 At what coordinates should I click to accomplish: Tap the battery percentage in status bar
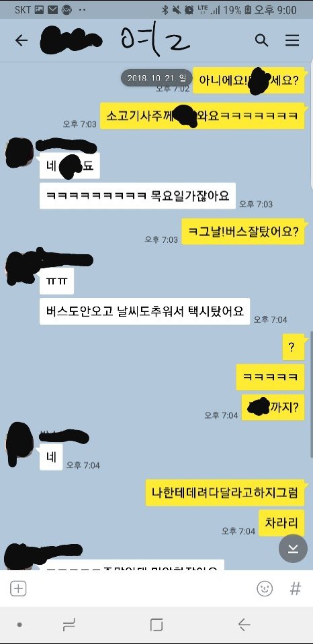(232, 10)
